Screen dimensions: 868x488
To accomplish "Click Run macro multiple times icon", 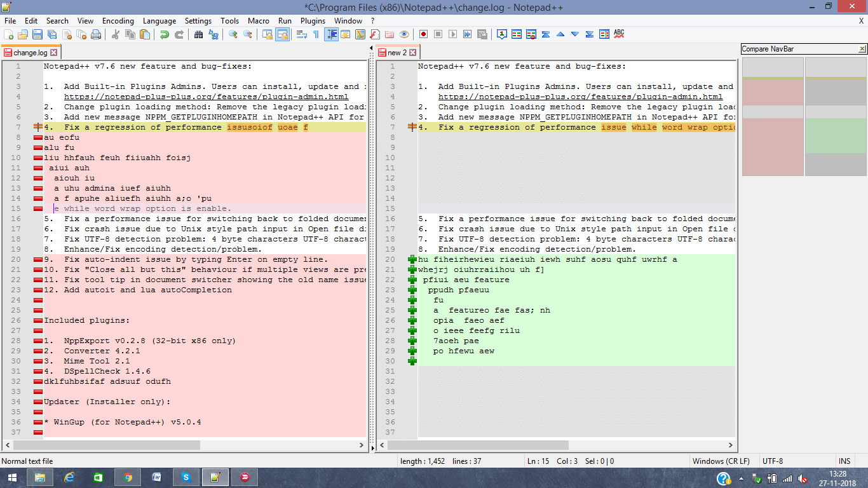I will (467, 34).
